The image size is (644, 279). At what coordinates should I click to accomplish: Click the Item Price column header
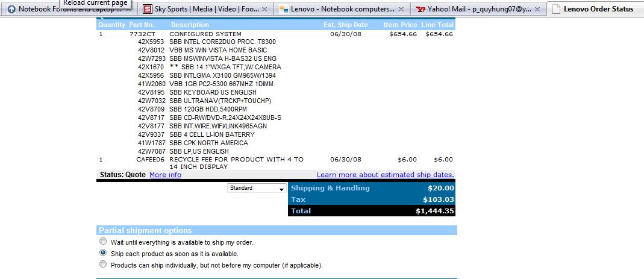401,25
